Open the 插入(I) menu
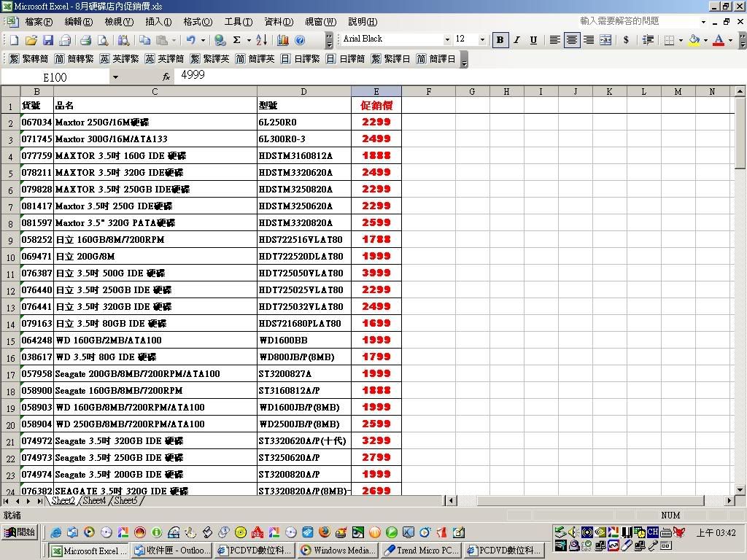 tap(158, 22)
